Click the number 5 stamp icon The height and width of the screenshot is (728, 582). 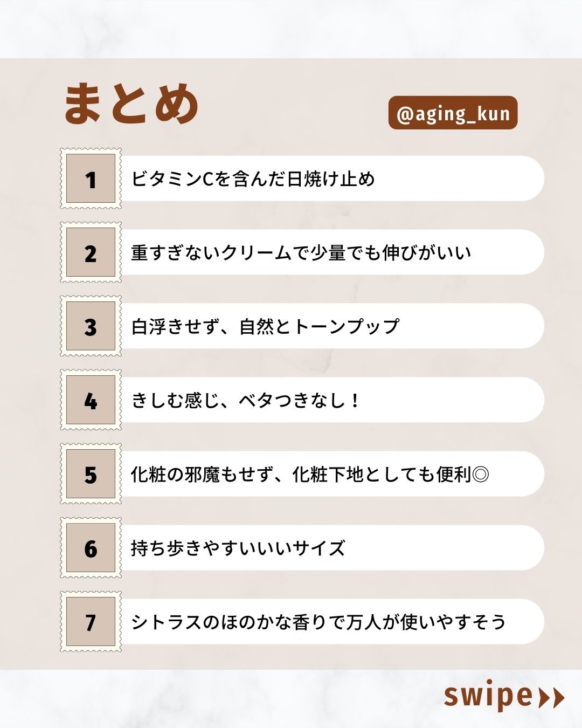click(x=91, y=474)
